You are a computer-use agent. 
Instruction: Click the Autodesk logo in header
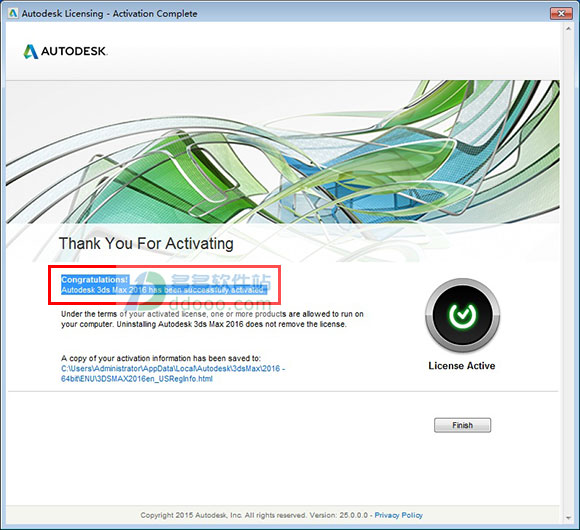pyautogui.click(x=65, y=51)
